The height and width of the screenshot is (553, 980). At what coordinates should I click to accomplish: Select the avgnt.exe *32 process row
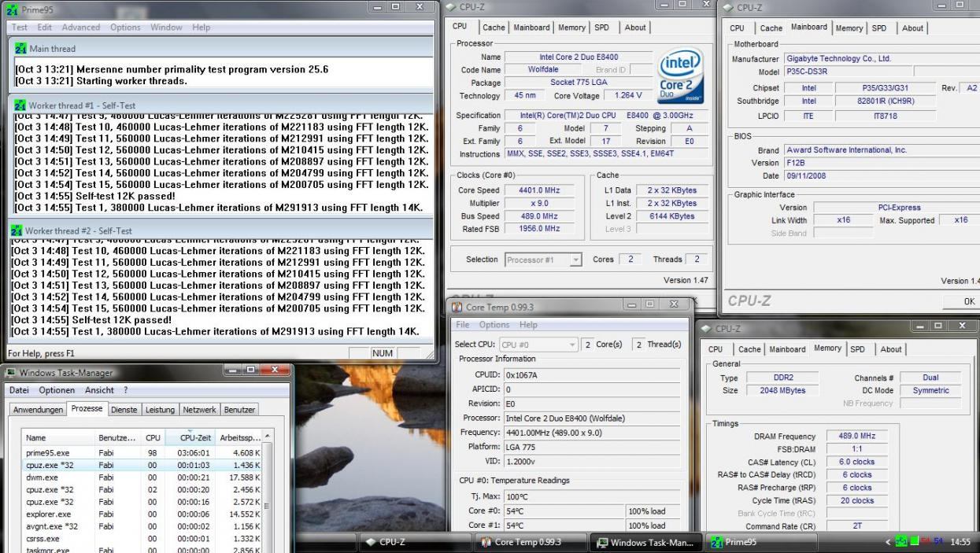142,525
